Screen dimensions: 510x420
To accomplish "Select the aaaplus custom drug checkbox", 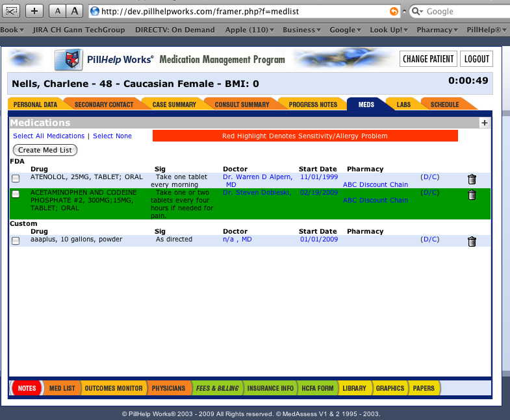I will 16,241.
